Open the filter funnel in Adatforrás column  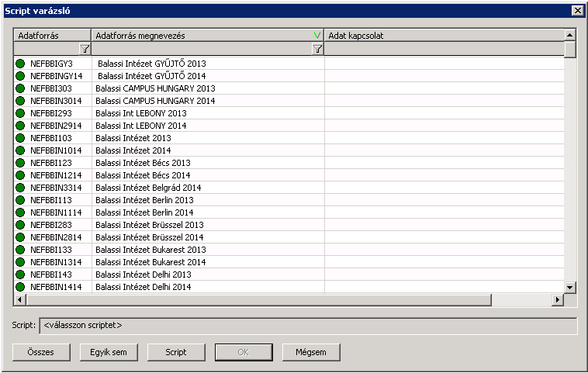[85, 49]
